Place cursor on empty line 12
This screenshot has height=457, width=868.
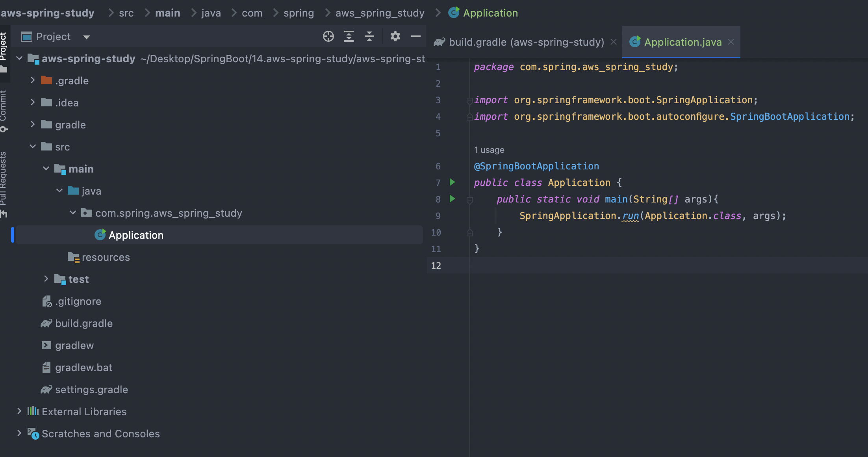(x=669, y=266)
